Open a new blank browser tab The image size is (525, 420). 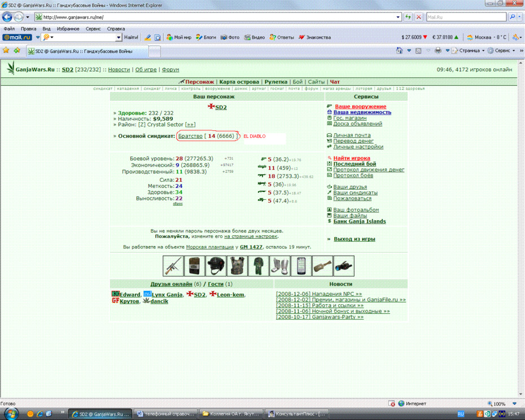pyautogui.click(x=154, y=51)
